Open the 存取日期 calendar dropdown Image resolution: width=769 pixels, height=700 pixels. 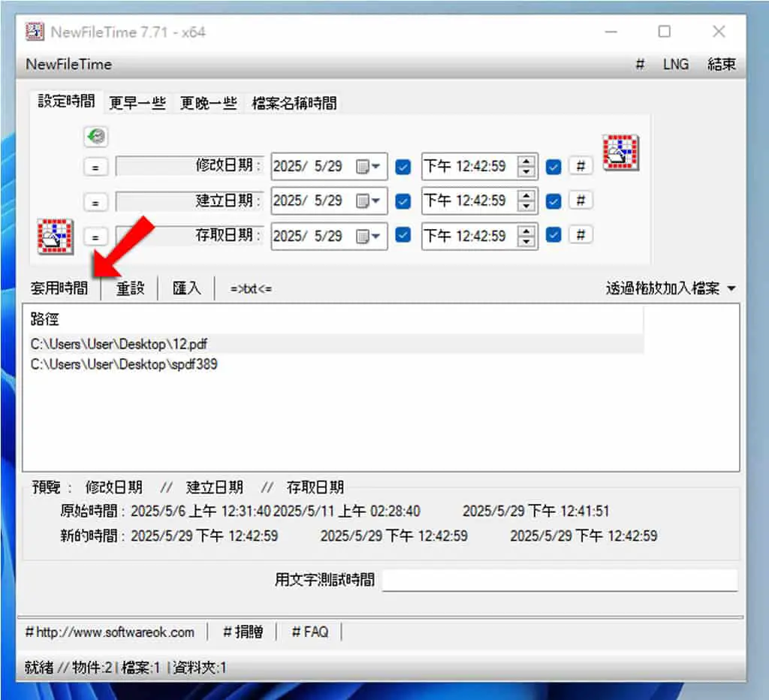coord(368,237)
